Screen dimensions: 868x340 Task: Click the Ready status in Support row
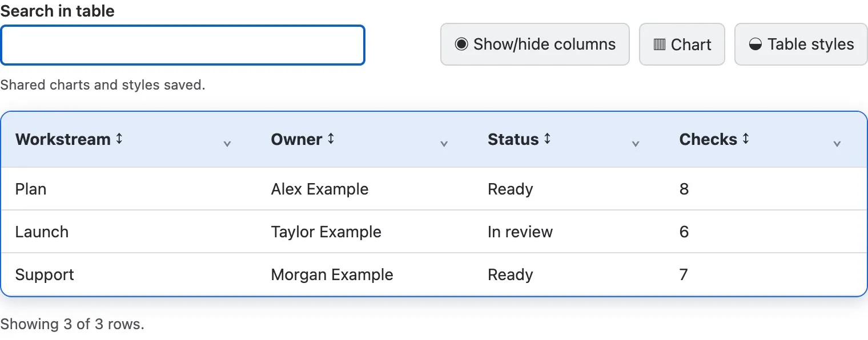[x=569, y=274]
